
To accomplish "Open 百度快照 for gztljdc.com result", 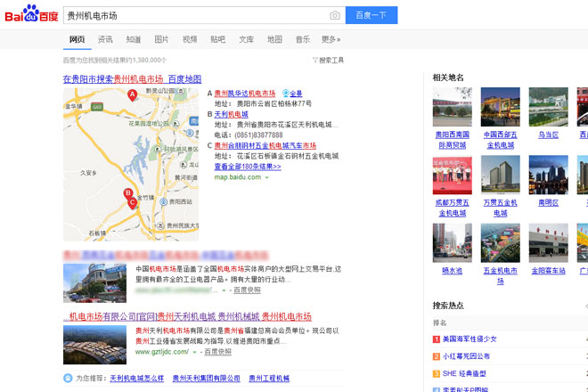I will pyautogui.click(x=218, y=352).
